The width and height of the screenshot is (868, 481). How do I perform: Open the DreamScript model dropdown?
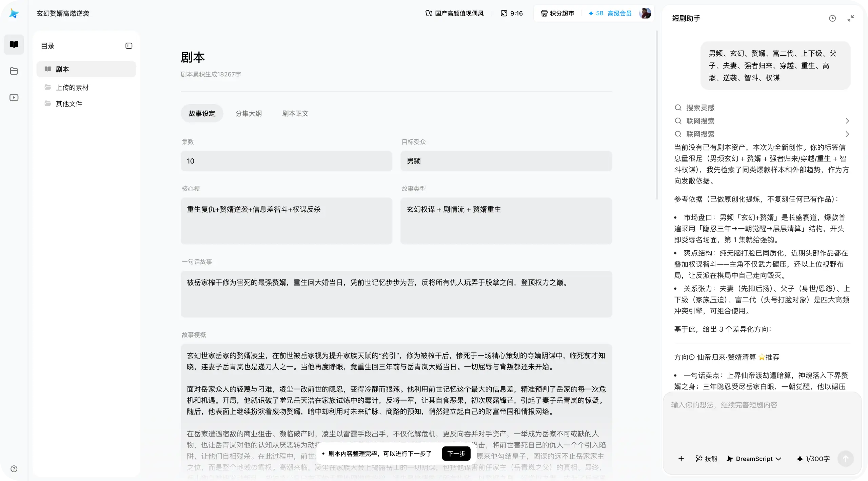[x=753, y=459]
